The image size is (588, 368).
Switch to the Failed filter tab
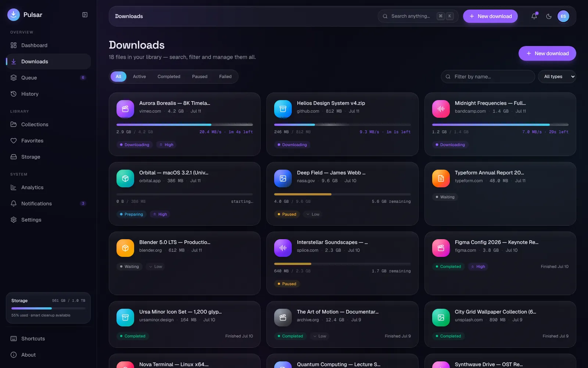click(x=225, y=77)
